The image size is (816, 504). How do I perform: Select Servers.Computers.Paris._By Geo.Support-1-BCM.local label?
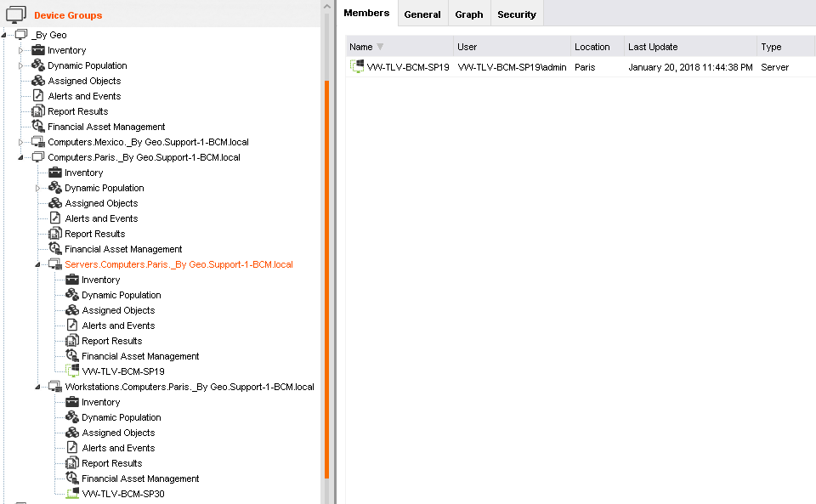178,264
